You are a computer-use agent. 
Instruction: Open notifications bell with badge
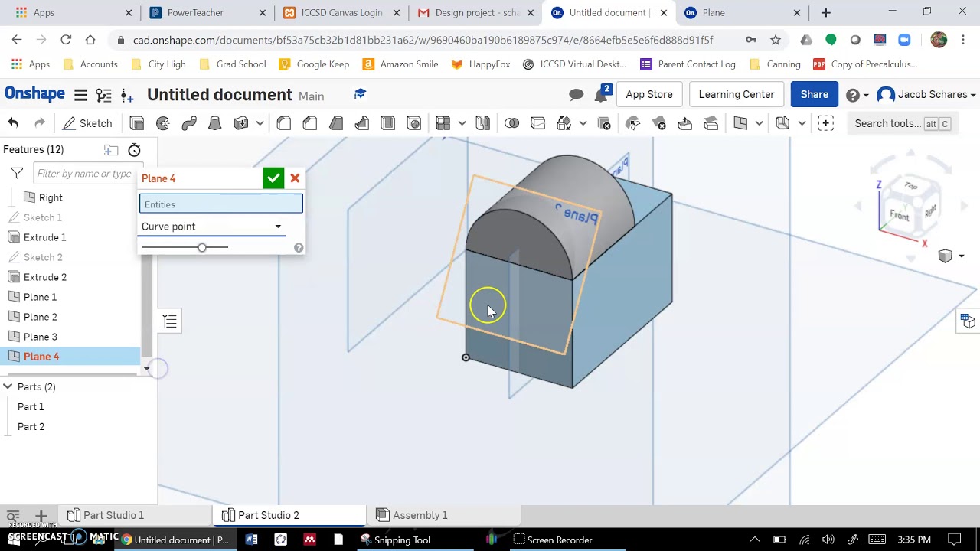point(602,94)
